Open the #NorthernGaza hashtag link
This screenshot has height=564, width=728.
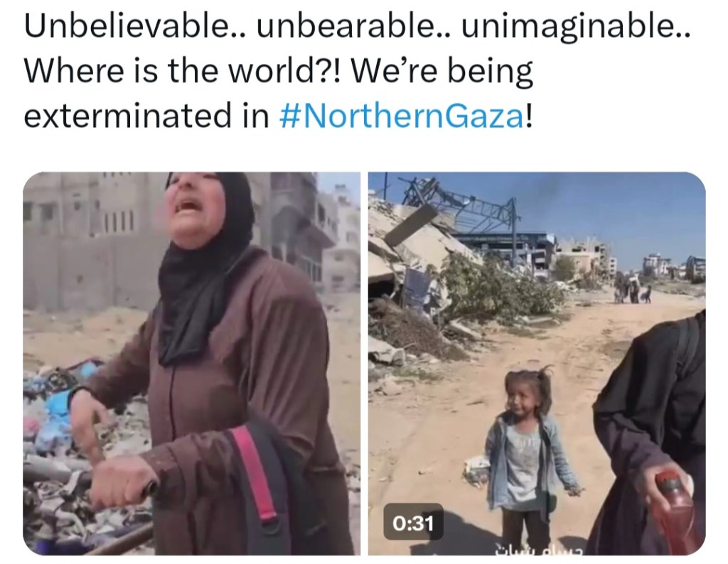[404, 116]
